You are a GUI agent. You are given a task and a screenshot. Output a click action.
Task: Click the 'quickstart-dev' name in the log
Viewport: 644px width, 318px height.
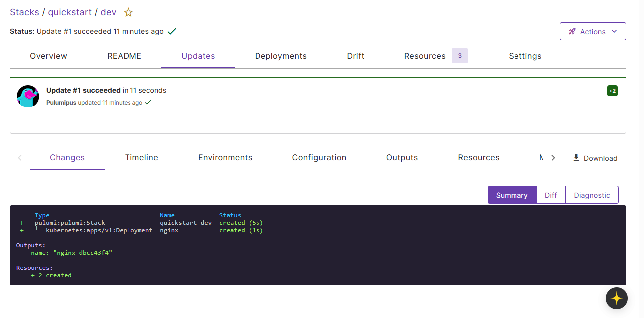[x=186, y=223]
